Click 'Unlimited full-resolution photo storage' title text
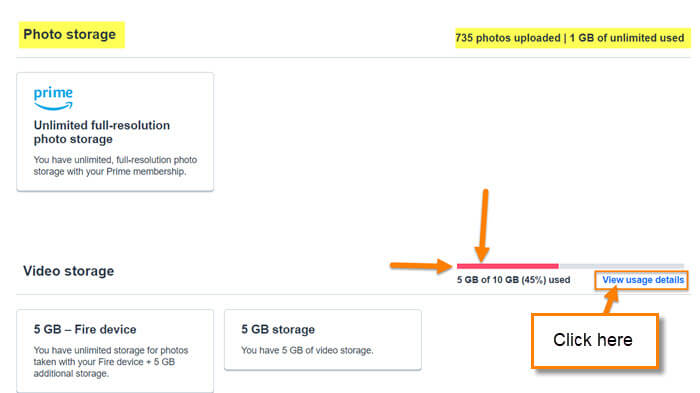The height and width of the screenshot is (393, 700). 102,132
